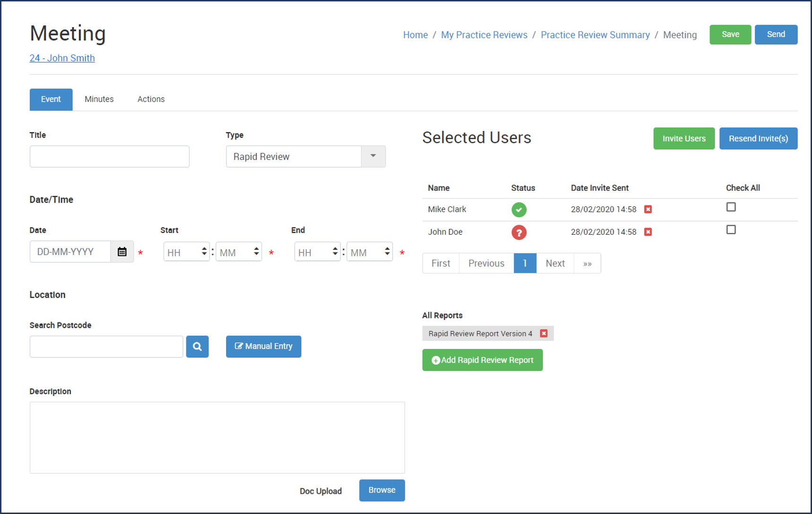Image resolution: width=812 pixels, height=514 pixels.
Task: Open the date picker calendar icon
Action: (x=122, y=252)
